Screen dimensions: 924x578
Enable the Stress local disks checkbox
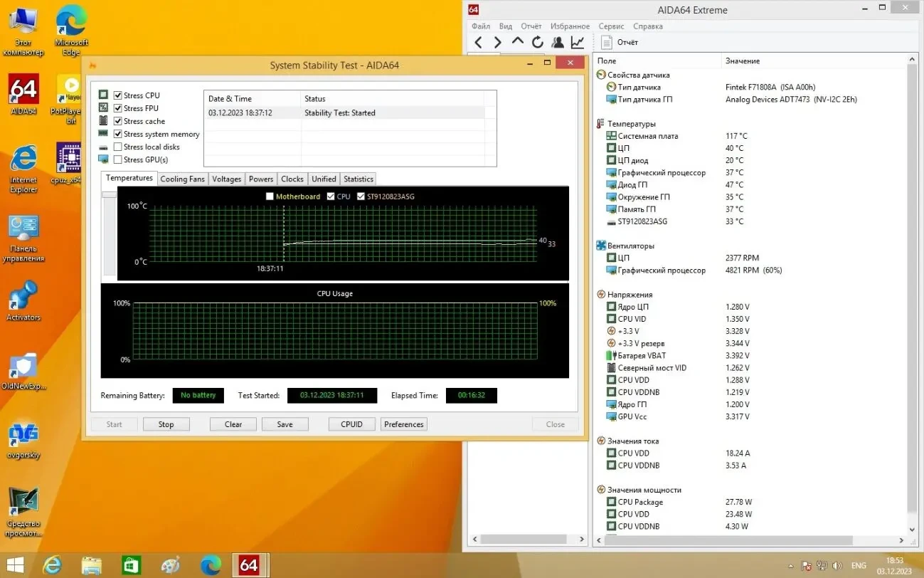118,147
